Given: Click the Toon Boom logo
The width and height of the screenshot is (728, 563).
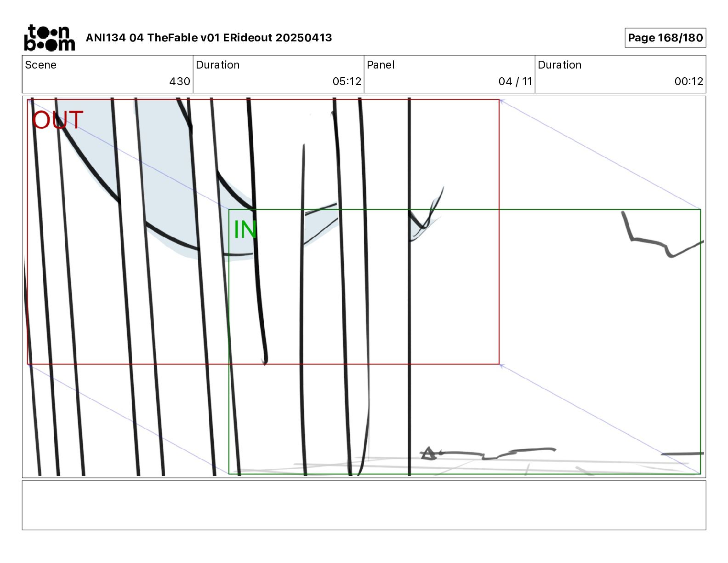Looking at the screenshot, I should (49, 38).
